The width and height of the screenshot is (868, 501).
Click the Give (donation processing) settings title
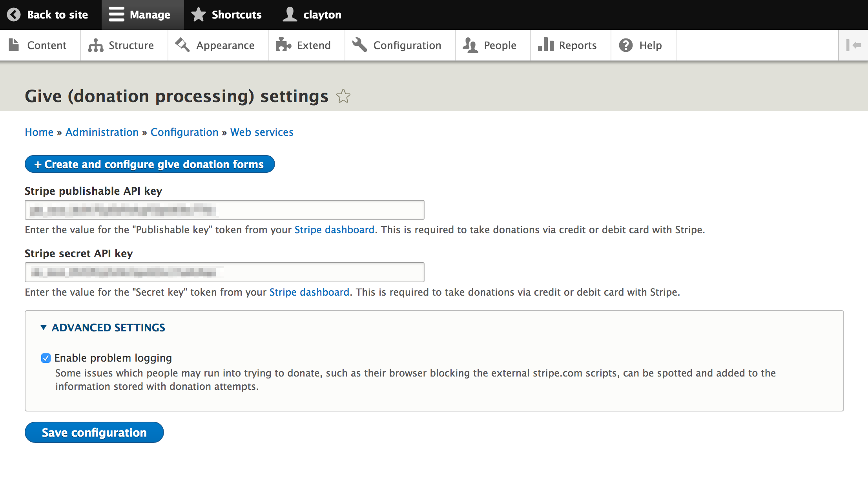point(177,97)
